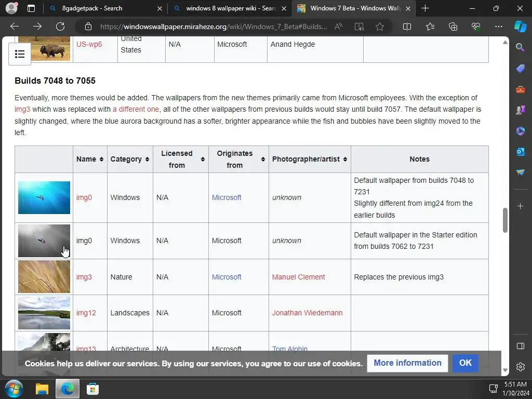Open Immersive Reader icon in address bar

[359, 26]
